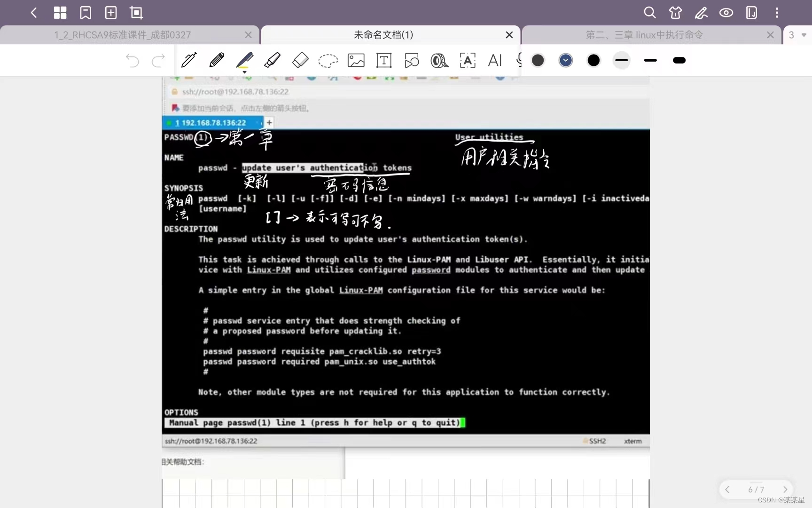
Task: Switch to tab 未命名文档(1)
Action: (x=383, y=35)
